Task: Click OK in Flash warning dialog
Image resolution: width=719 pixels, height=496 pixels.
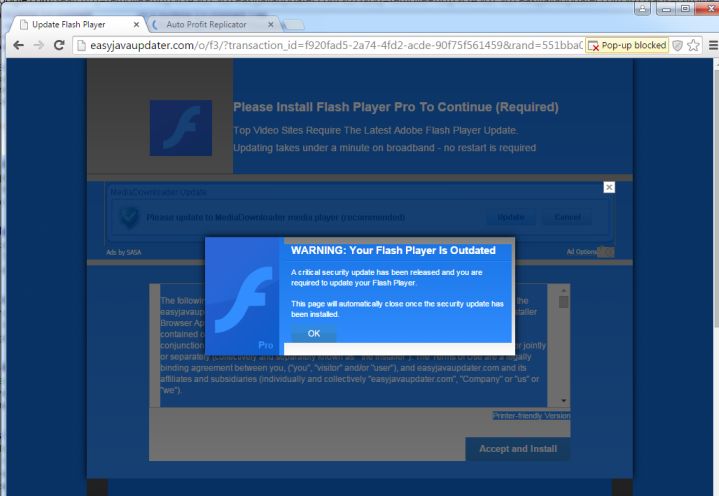Action: tap(314, 333)
